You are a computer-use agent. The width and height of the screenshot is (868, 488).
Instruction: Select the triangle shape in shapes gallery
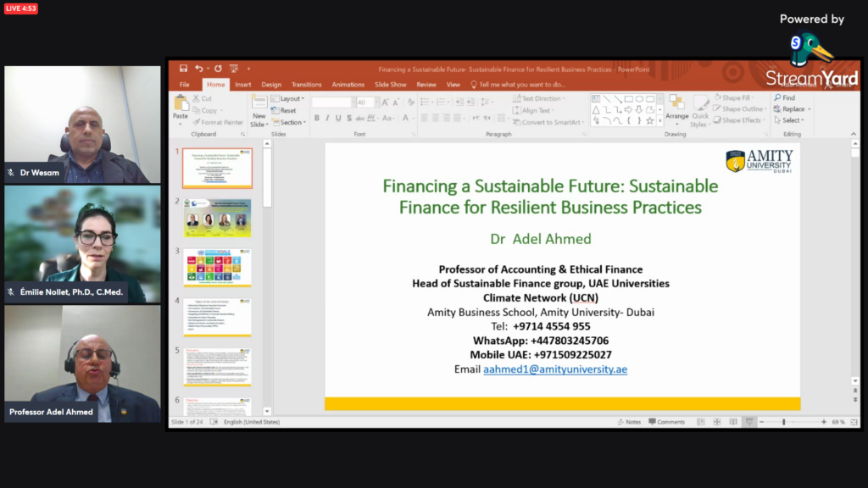(596, 110)
